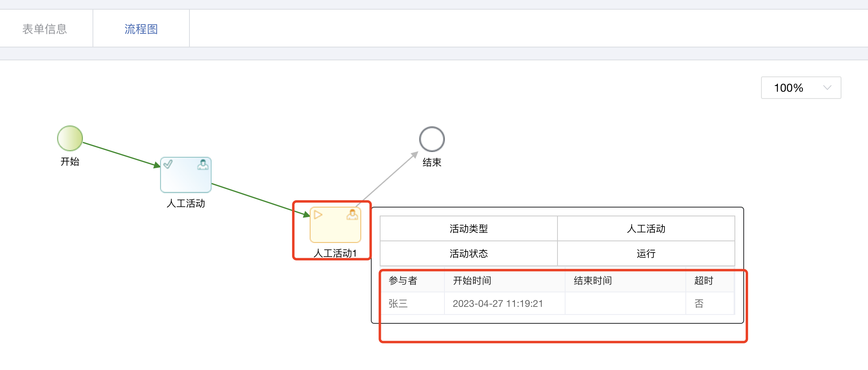Click the 结束时间 column header
This screenshot has height=370, width=868.
click(593, 281)
